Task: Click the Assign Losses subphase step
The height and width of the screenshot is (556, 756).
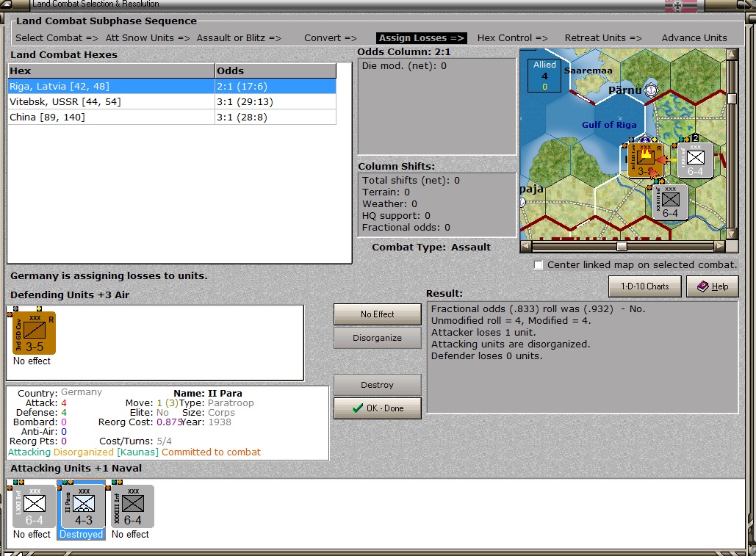Action: pos(422,37)
